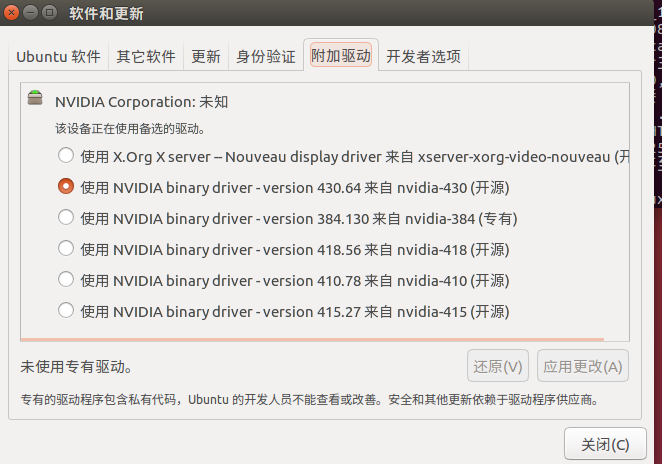Switch to the Ubuntu 软件 tab
This screenshot has height=464, width=662.
click(x=58, y=56)
